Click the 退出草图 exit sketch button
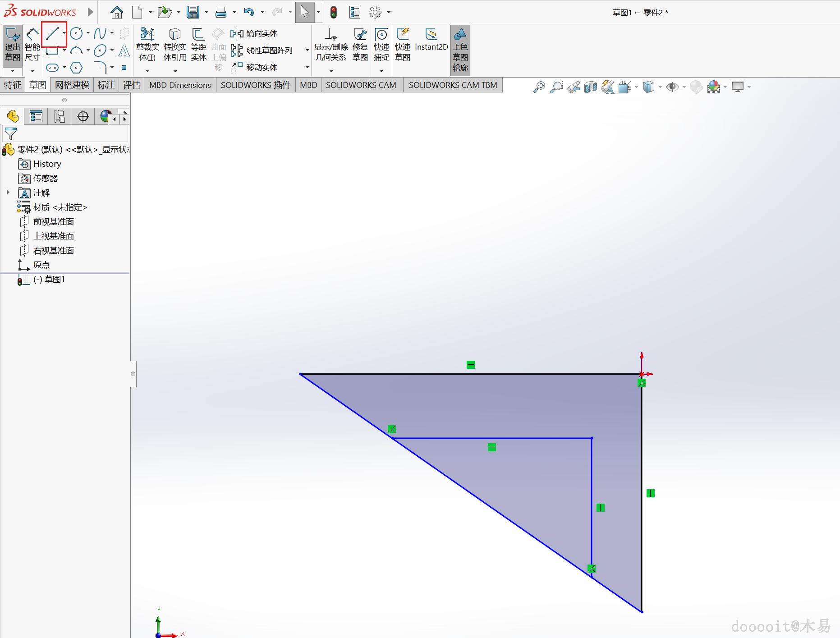The width and height of the screenshot is (840, 638). coord(13,45)
